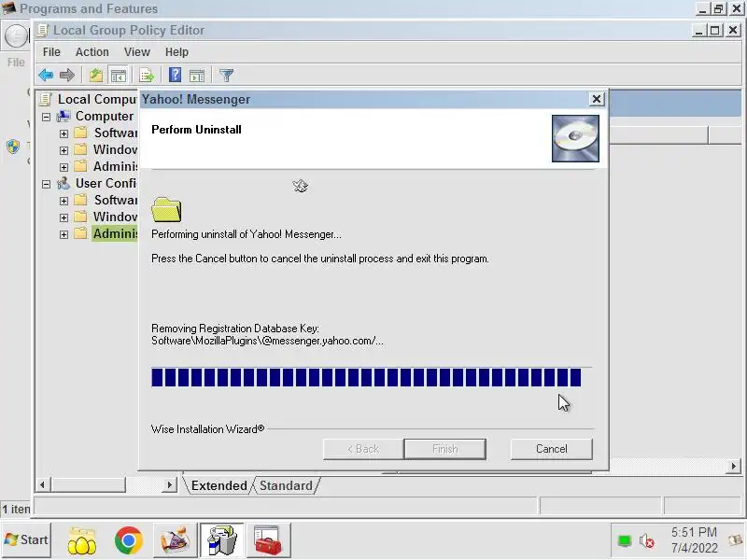The width and height of the screenshot is (747, 560).
Task: Click the red toolbox taskbar icon
Action: click(268, 540)
